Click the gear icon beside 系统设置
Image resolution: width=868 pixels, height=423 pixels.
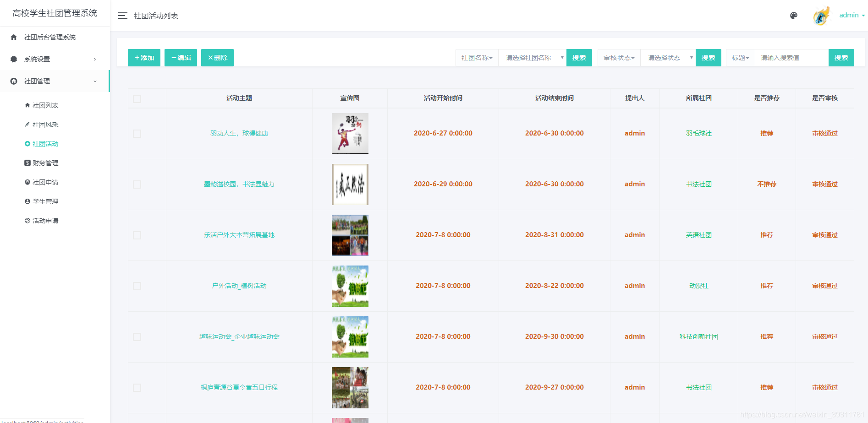tap(14, 59)
